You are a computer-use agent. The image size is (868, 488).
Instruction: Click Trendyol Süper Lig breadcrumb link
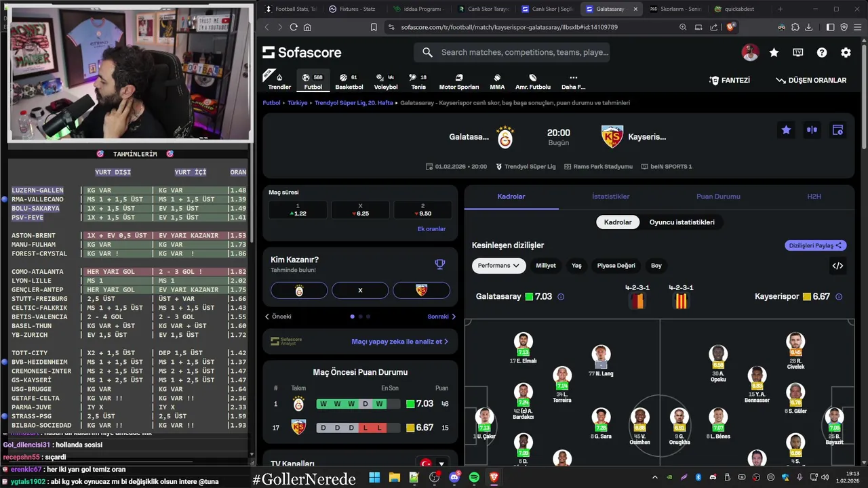tap(353, 103)
